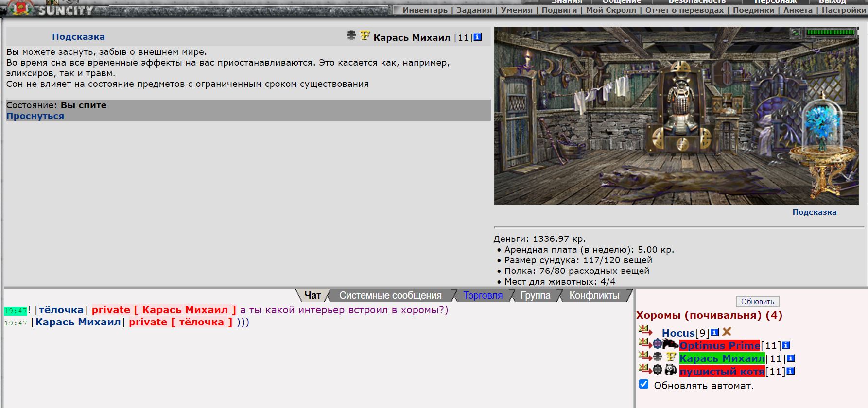Open Задания menu item
This screenshot has width=868, height=408.
(x=474, y=10)
